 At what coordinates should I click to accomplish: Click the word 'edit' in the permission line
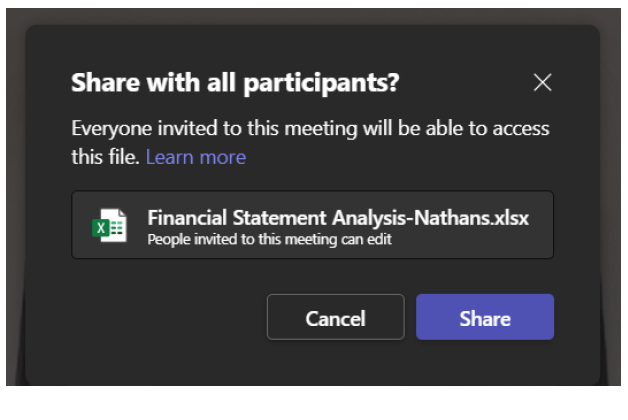point(380,240)
